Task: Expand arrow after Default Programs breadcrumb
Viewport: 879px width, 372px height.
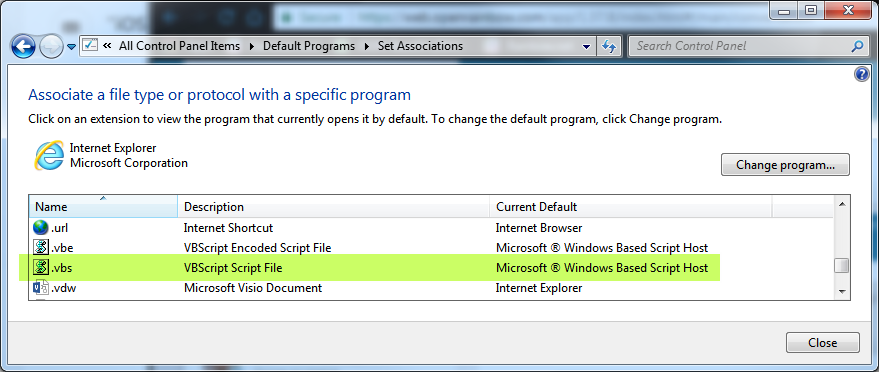Action: click(367, 46)
